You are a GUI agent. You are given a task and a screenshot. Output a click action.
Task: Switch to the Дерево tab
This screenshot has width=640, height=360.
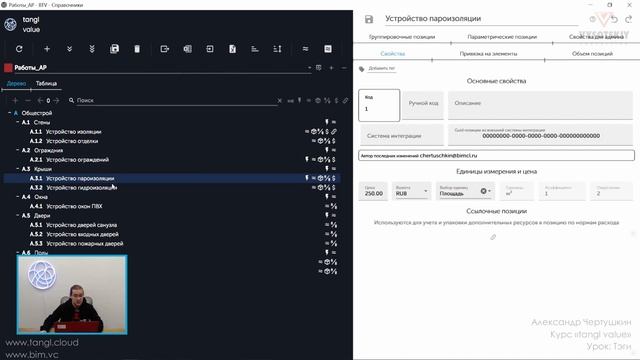coord(16,83)
